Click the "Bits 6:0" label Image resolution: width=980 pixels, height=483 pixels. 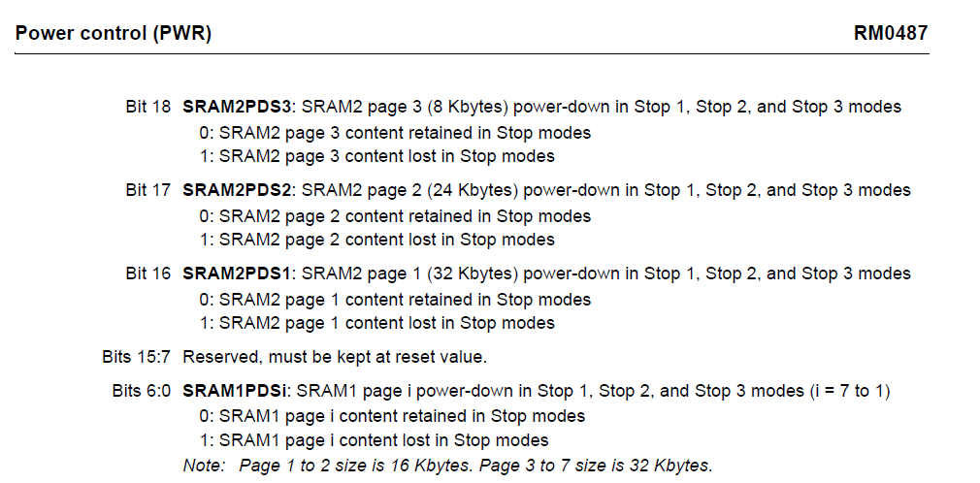pos(141,391)
